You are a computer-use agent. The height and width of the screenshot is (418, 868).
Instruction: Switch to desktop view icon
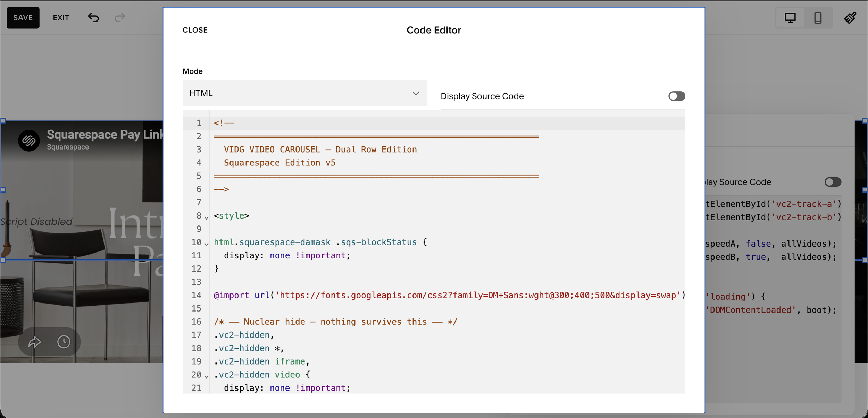[790, 18]
